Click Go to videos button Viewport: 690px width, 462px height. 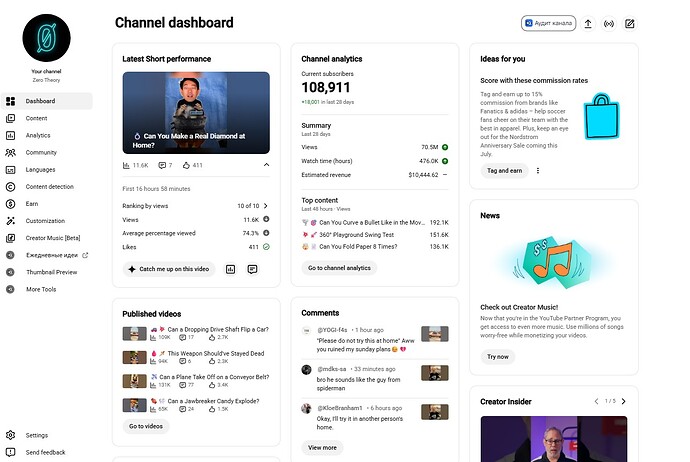146,426
